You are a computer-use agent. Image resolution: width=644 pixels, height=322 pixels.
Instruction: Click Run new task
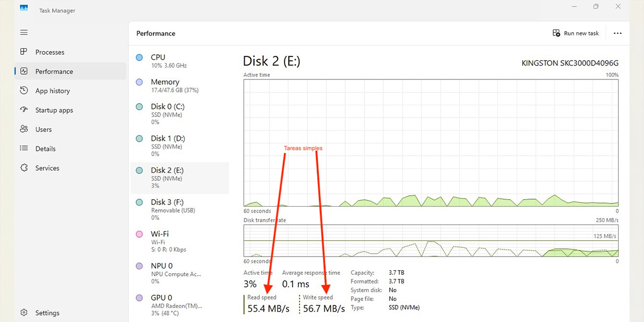click(x=575, y=33)
